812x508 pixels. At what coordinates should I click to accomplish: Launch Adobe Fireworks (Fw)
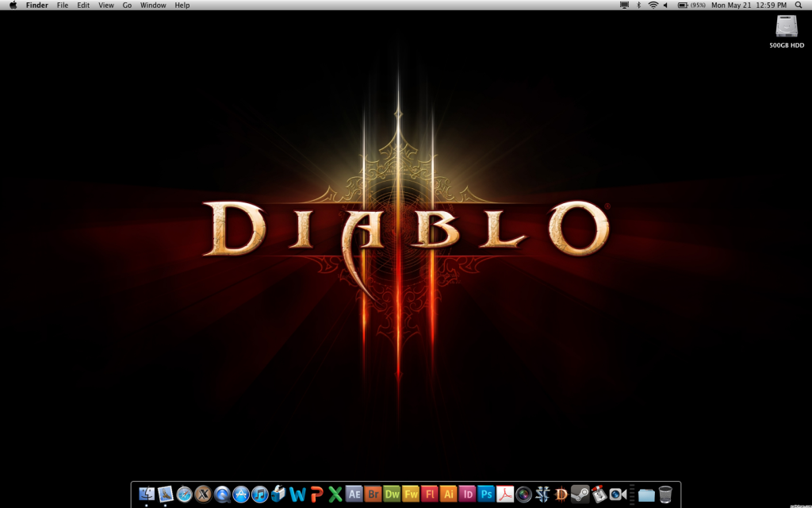(x=411, y=494)
